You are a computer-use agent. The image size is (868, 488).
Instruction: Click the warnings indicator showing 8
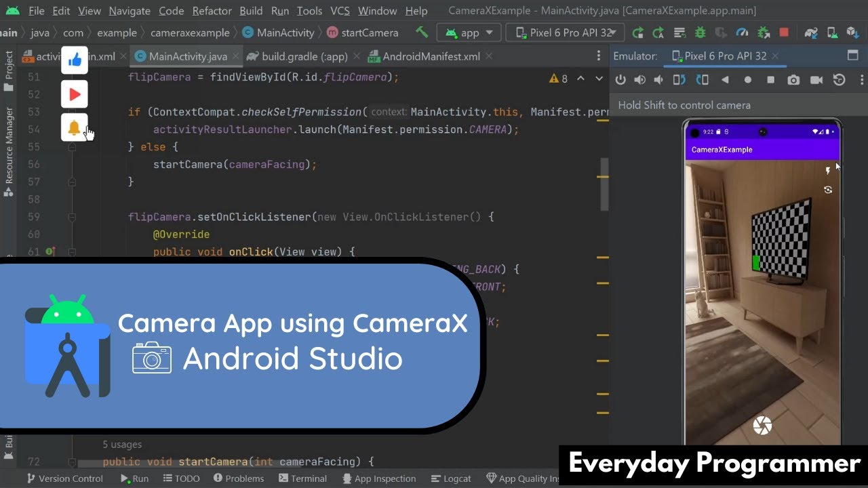(559, 79)
